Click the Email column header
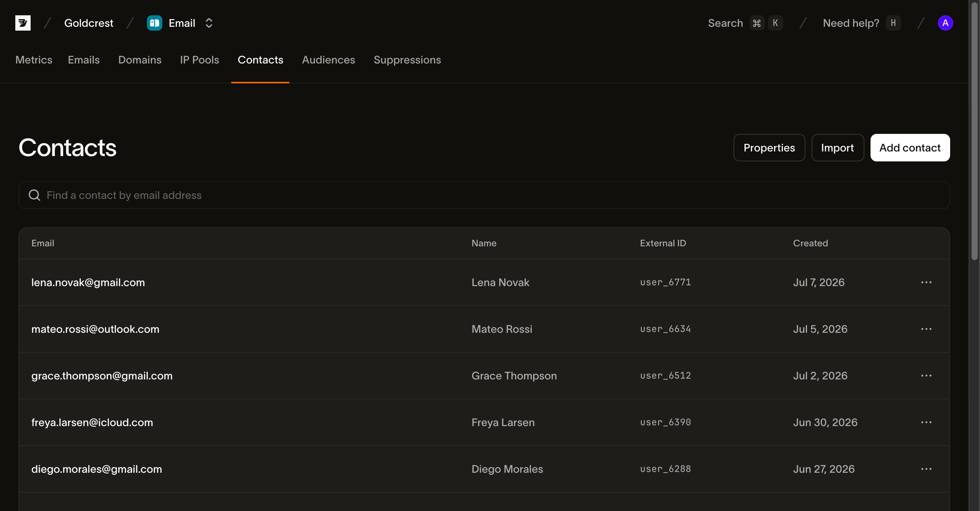The image size is (980, 511). tap(42, 243)
